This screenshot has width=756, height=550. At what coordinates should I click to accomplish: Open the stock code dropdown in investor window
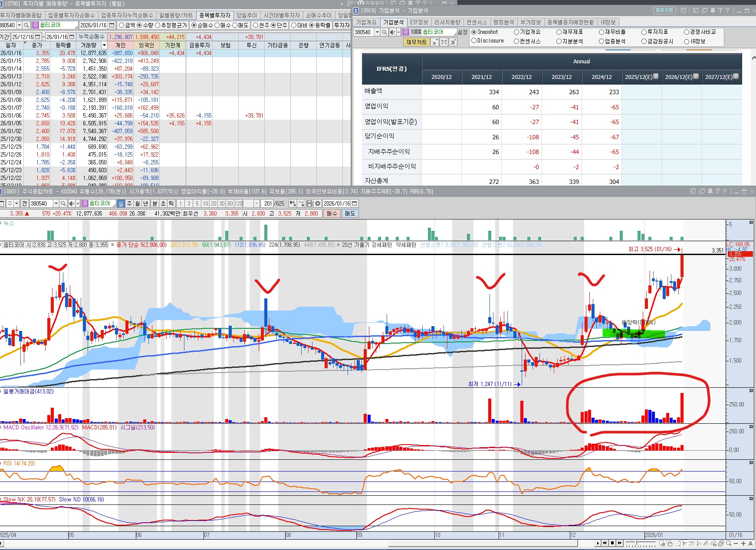[x=20, y=25]
